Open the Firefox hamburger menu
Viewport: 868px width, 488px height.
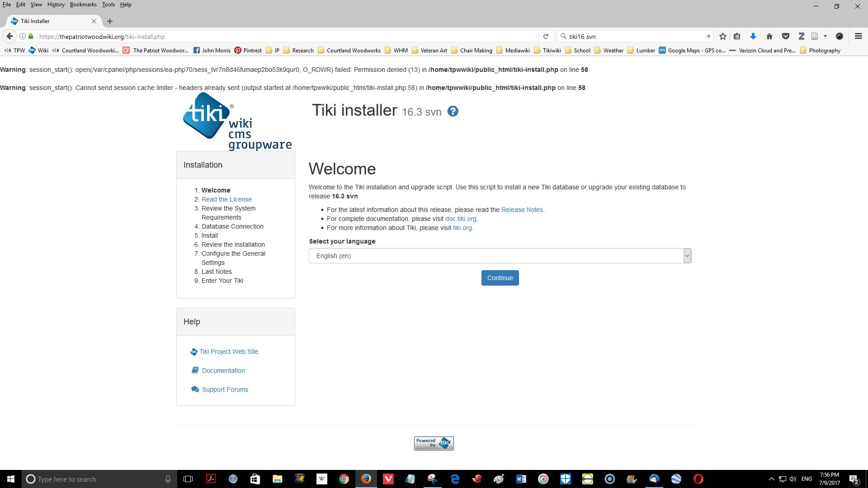click(858, 37)
